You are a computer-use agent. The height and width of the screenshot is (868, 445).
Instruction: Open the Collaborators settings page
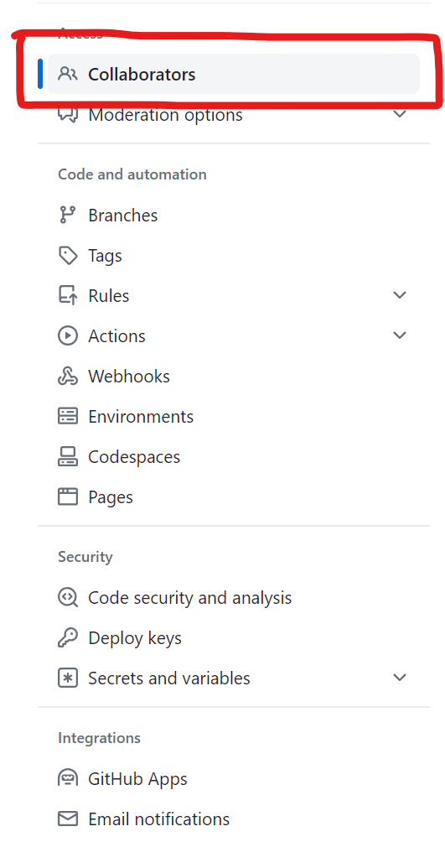coord(234,74)
